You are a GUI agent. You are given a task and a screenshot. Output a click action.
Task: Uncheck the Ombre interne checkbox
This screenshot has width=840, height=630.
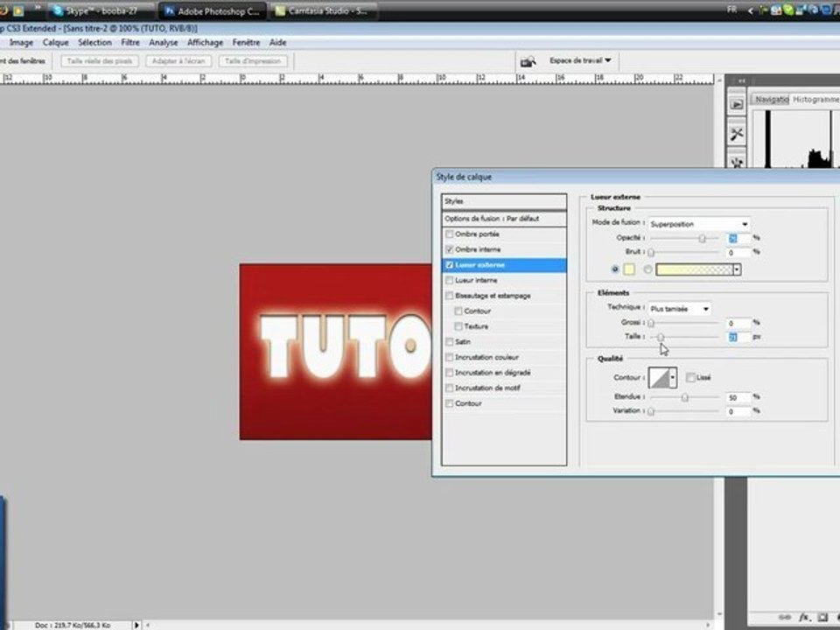click(x=450, y=249)
